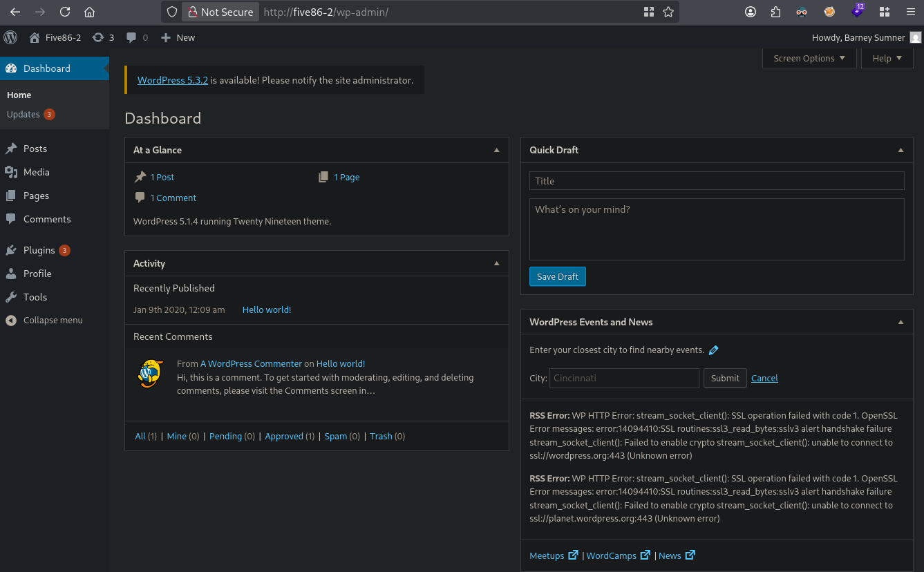Collapse the admin sidebar menu

pyautogui.click(x=44, y=320)
